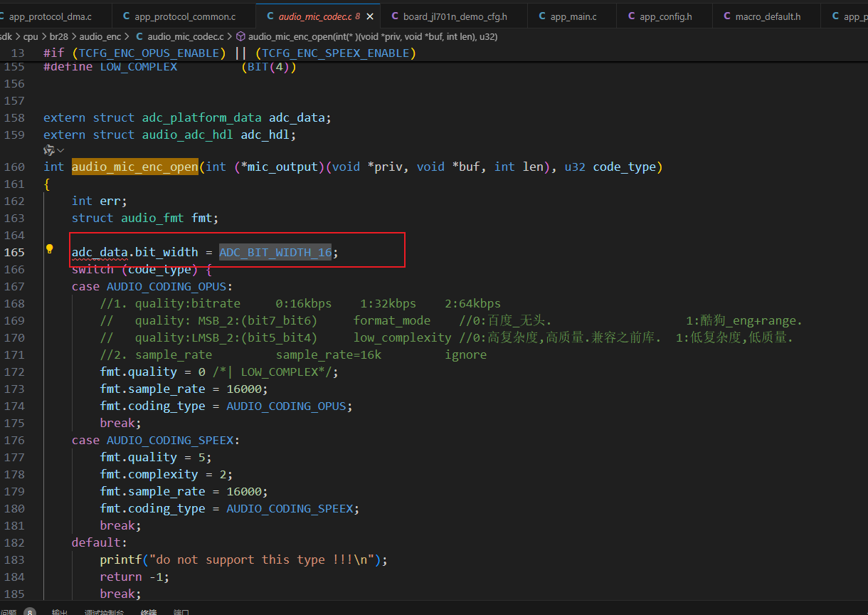Expand the chevron next to the sparkle icon

pyautogui.click(x=60, y=150)
